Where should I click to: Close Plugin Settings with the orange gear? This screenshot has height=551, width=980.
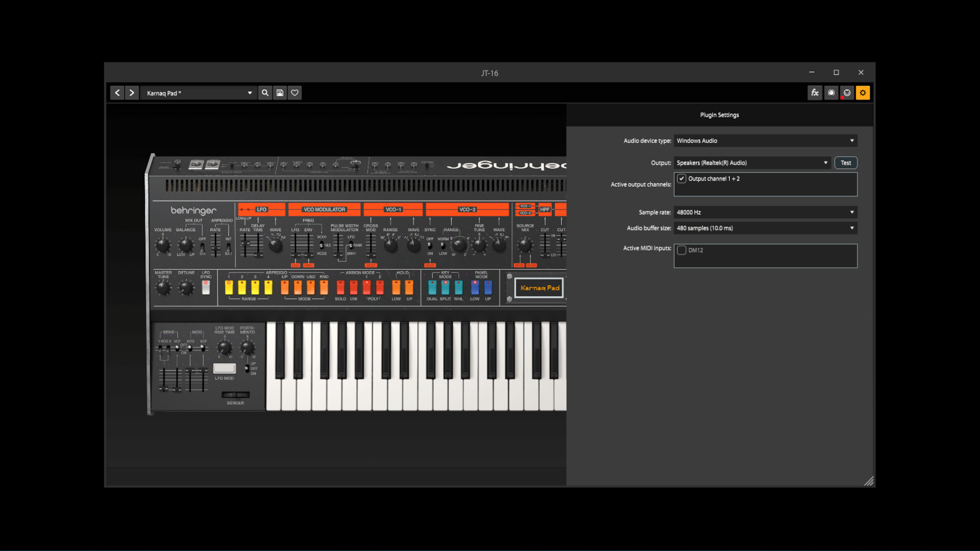pyautogui.click(x=863, y=93)
